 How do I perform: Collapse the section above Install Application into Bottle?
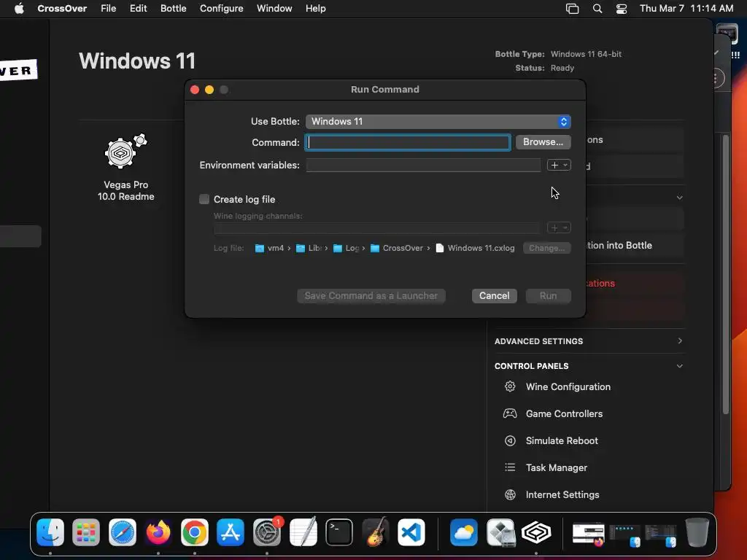click(x=679, y=197)
